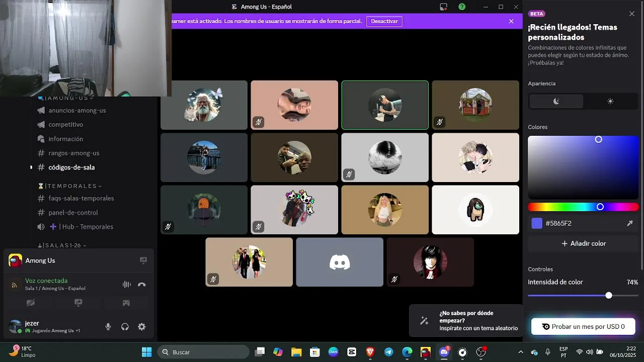Click Probar un mes por USD 0
644x362 pixels.
583,326
